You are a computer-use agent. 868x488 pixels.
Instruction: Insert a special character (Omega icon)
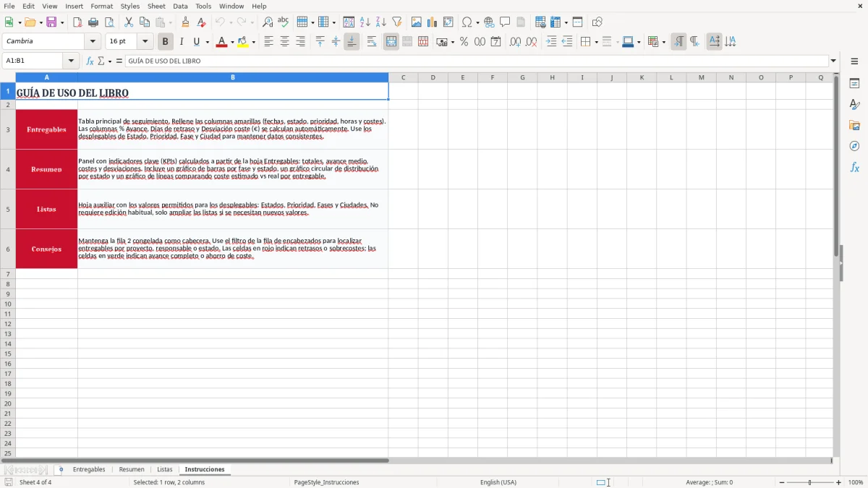tap(467, 22)
